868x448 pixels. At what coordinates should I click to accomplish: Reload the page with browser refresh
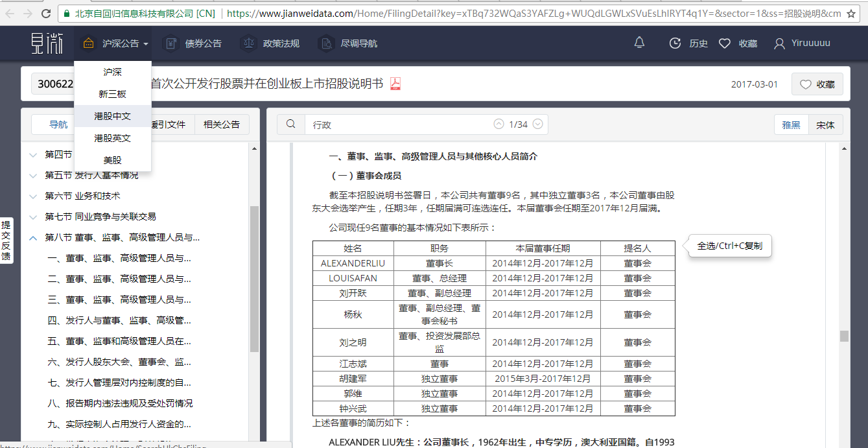pyautogui.click(x=46, y=13)
